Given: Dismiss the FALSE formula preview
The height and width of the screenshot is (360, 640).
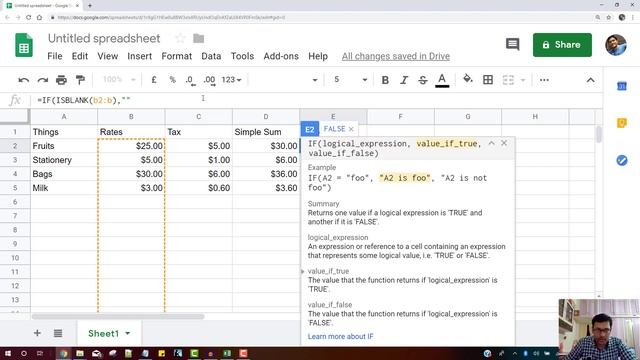Looking at the screenshot, I should (x=351, y=129).
